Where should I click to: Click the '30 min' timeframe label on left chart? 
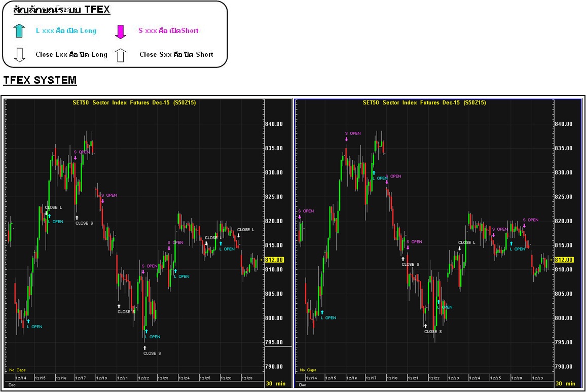pyautogui.click(x=276, y=383)
